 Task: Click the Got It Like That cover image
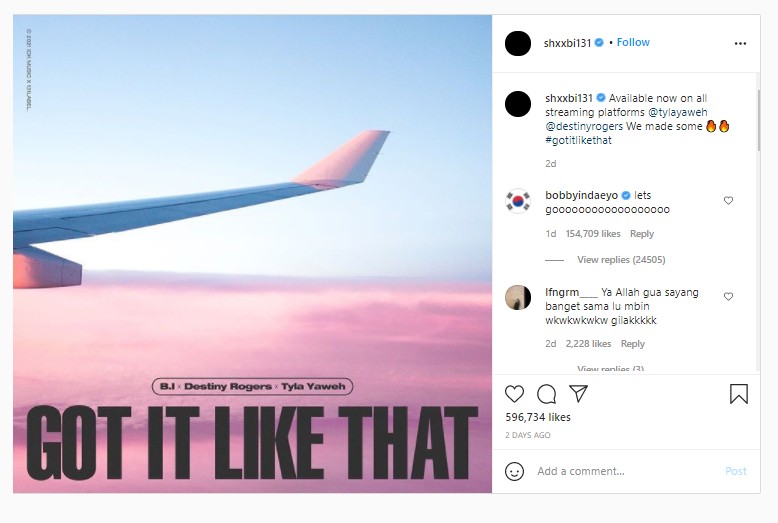point(252,254)
